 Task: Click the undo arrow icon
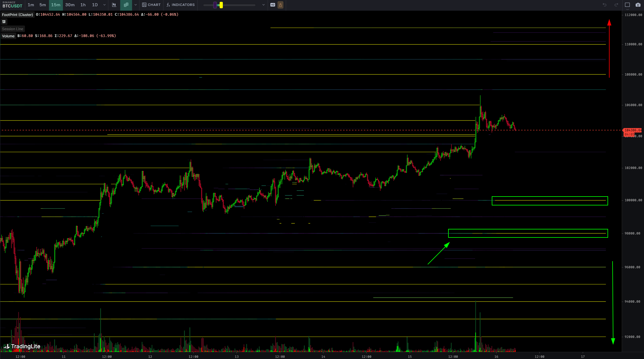pyautogui.click(x=605, y=5)
